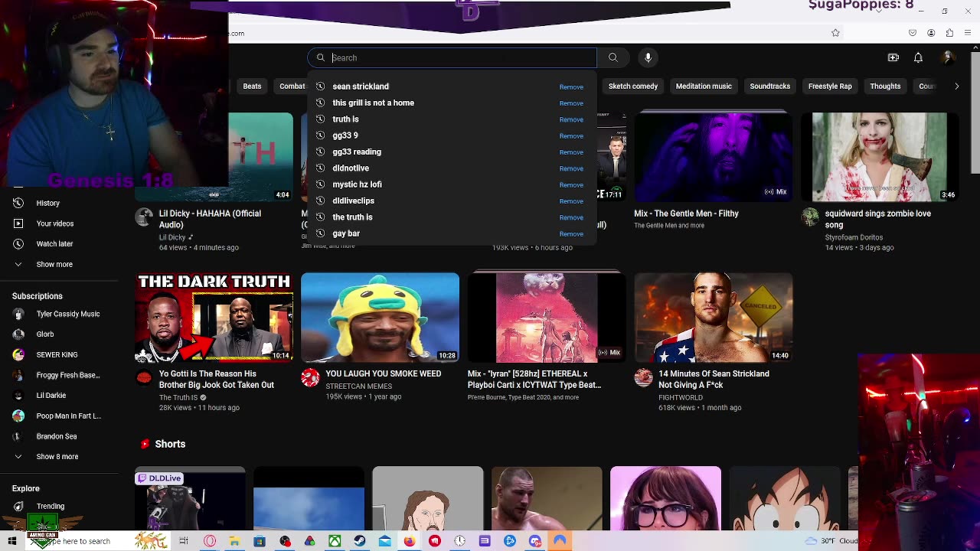Open "Yo Gotti Is The Reason" video thumbnail

point(214,318)
